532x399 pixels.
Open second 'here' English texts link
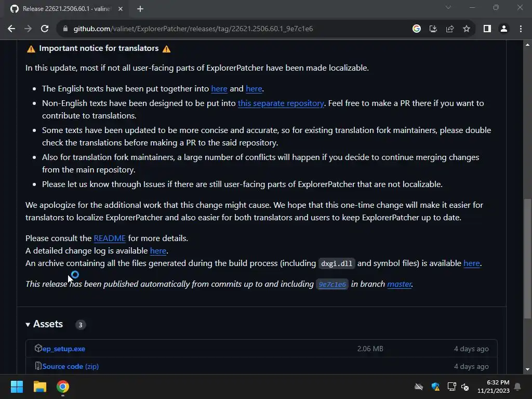click(254, 88)
